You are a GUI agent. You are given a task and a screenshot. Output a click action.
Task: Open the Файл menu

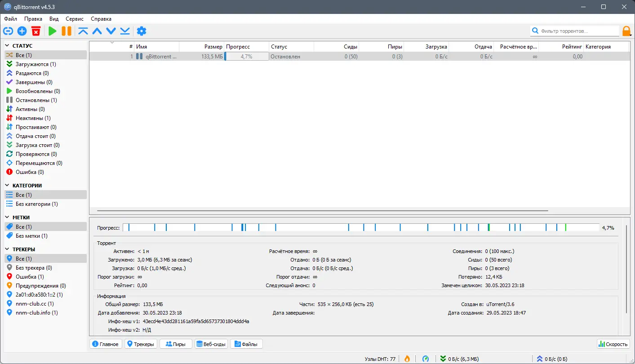tap(11, 19)
